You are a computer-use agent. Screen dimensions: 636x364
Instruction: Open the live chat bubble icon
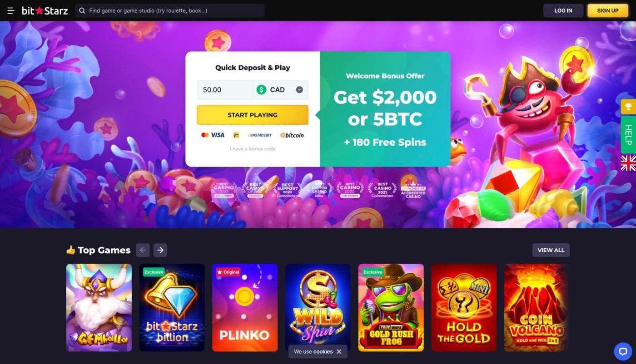[x=623, y=351]
